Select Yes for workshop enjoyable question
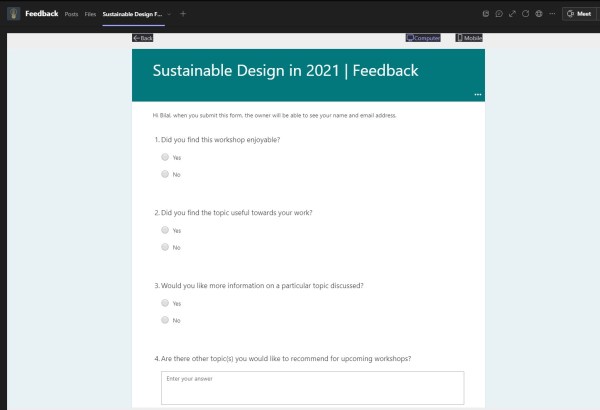This screenshot has height=410, width=600. [165, 157]
